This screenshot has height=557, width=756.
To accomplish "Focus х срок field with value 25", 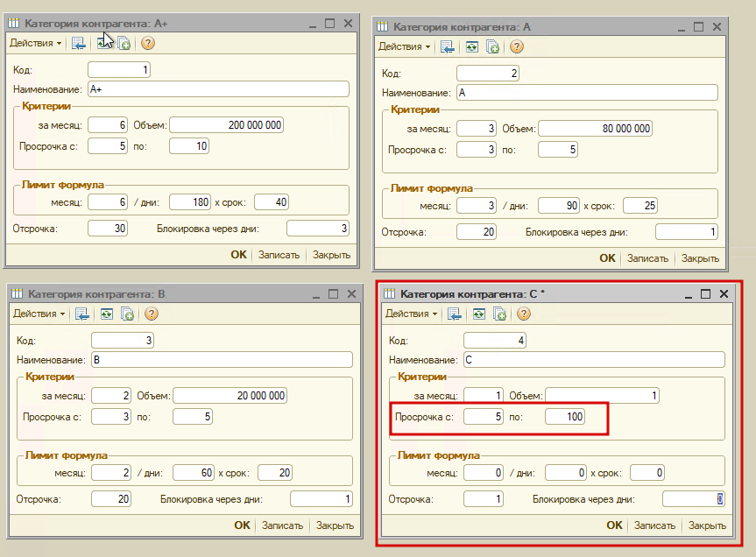I will (640, 206).
